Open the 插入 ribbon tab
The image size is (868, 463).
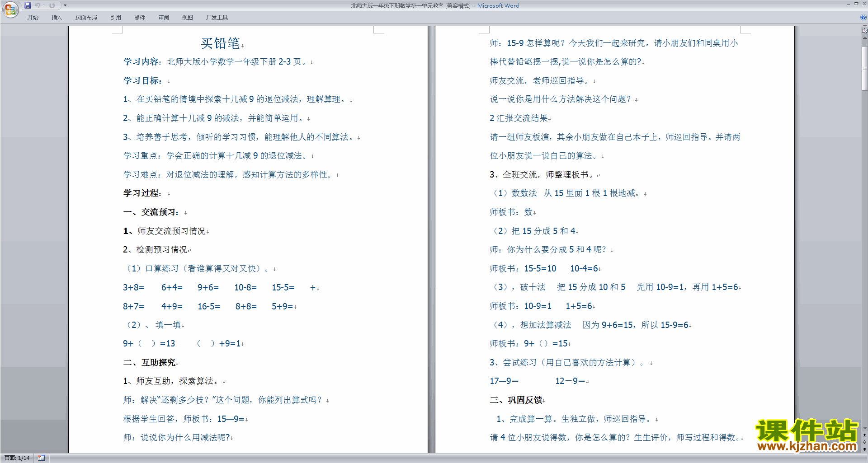pos(57,17)
